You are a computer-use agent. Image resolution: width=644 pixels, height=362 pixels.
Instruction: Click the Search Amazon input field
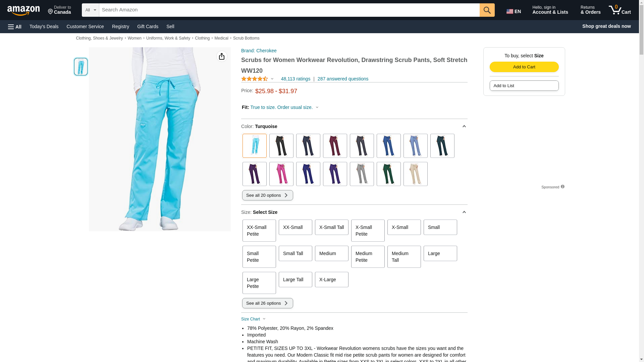289,10
